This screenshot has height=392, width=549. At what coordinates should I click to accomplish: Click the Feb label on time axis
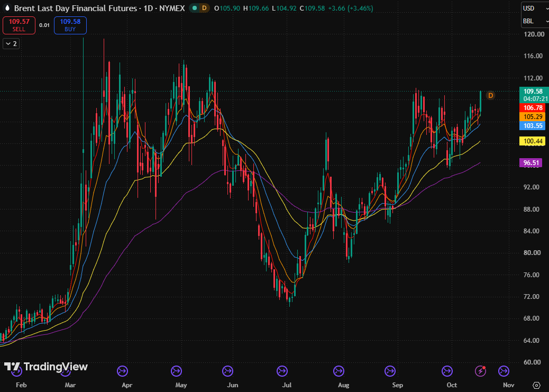21,385
